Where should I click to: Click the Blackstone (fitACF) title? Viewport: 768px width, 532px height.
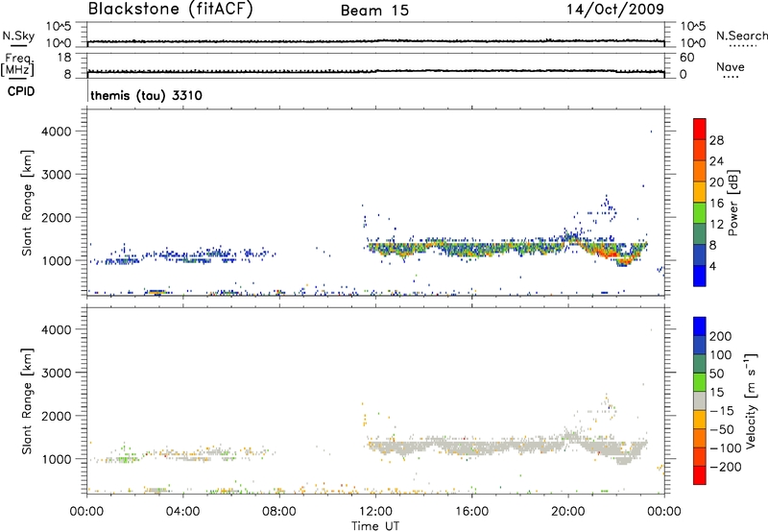pos(170,9)
